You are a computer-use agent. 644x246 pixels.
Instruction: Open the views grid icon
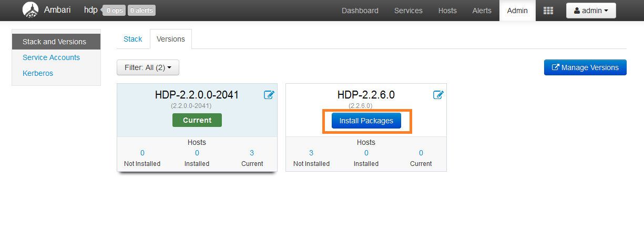pyautogui.click(x=548, y=11)
